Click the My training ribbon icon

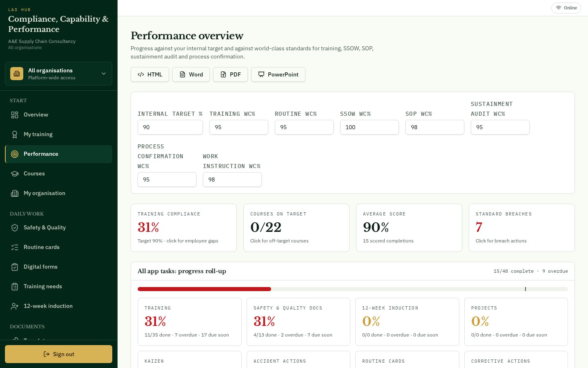point(15,135)
